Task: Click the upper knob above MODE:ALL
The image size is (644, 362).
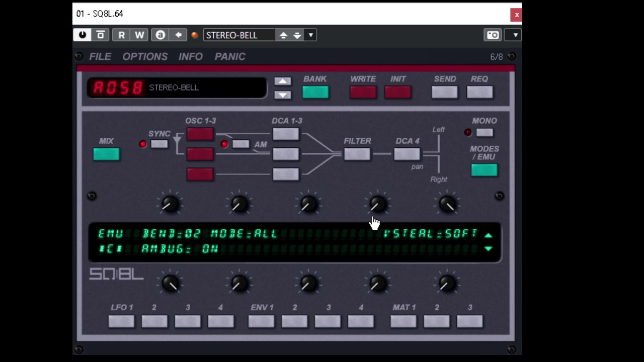Action: point(239,204)
